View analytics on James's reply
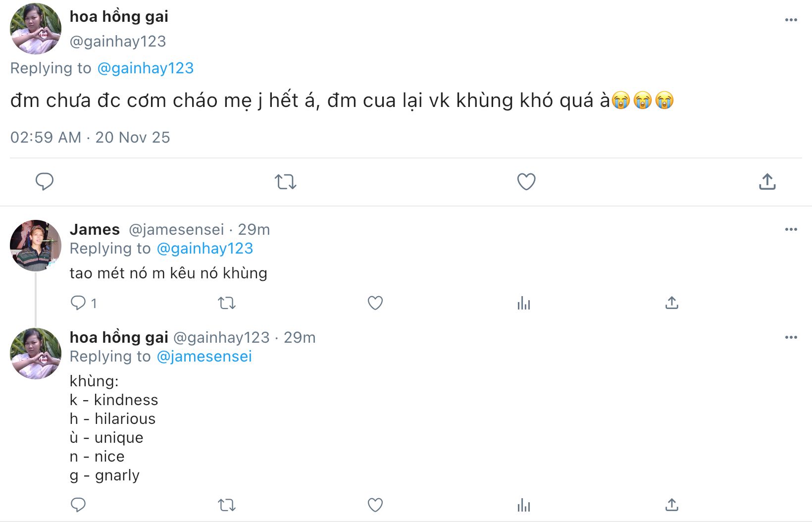The height and width of the screenshot is (522, 812). (523, 303)
